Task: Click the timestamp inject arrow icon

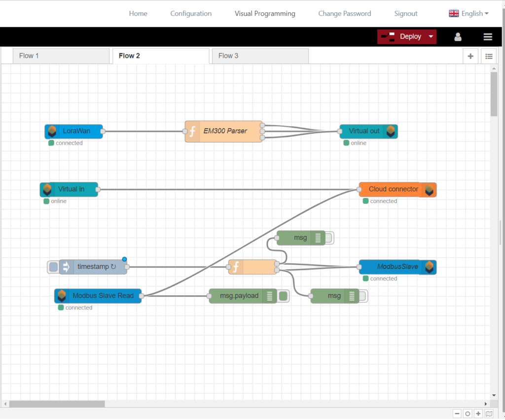Action: tap(66, 267)
